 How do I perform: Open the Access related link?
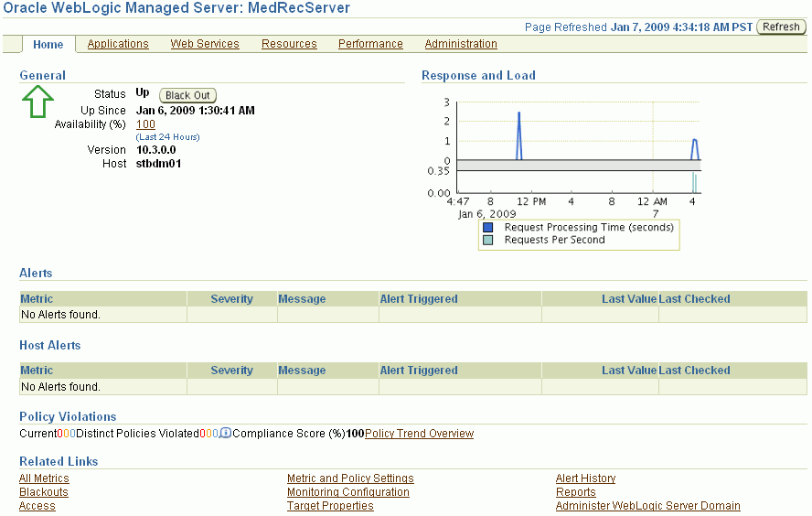(37, 506)
